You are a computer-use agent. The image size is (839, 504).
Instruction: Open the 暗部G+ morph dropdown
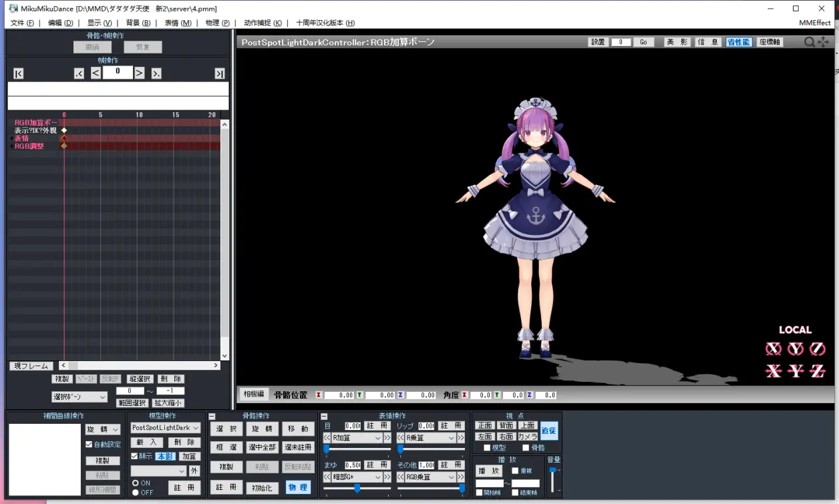[357, 477]
